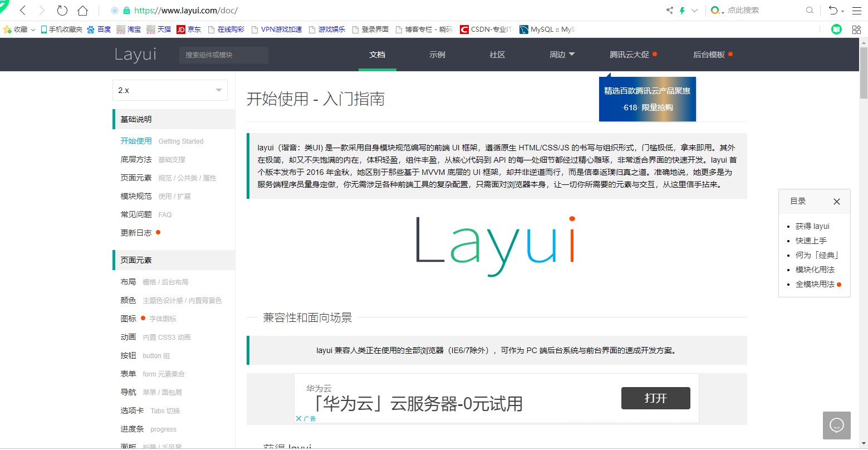Open the 京东 bookmark

click(x=189, y=29)
